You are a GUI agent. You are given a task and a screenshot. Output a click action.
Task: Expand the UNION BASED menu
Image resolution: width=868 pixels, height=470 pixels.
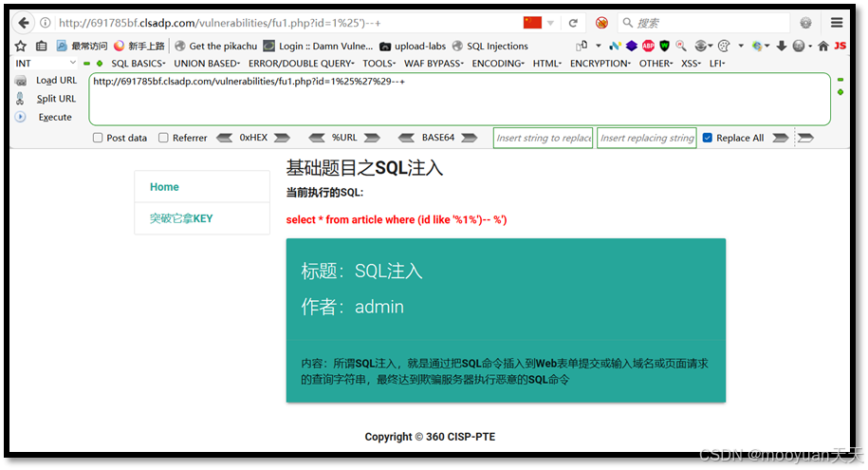point(207,64)
